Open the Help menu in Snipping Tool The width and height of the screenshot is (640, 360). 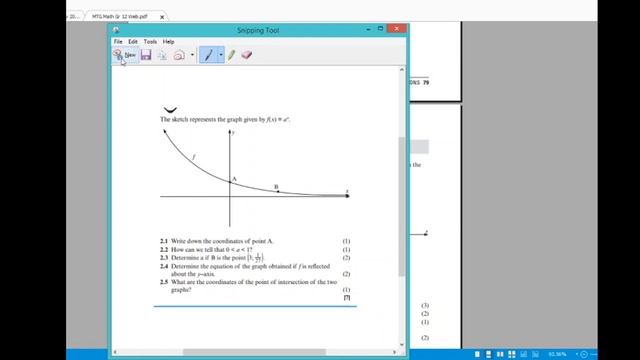coord(169,42)
